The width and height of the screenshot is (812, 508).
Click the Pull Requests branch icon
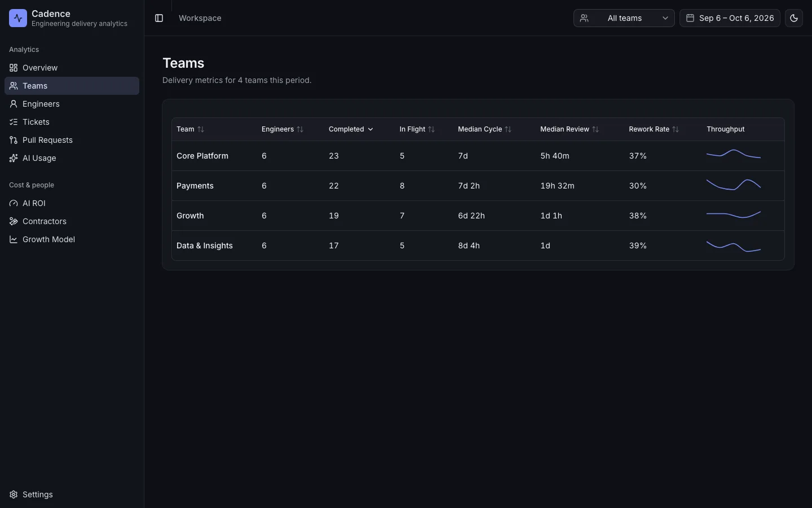[14, 140]
